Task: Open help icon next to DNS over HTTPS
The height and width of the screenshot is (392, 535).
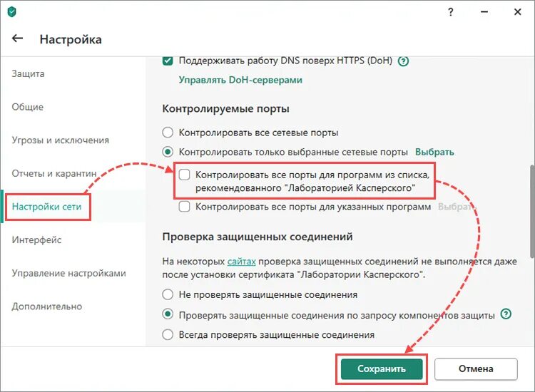Action: (403, 61)
